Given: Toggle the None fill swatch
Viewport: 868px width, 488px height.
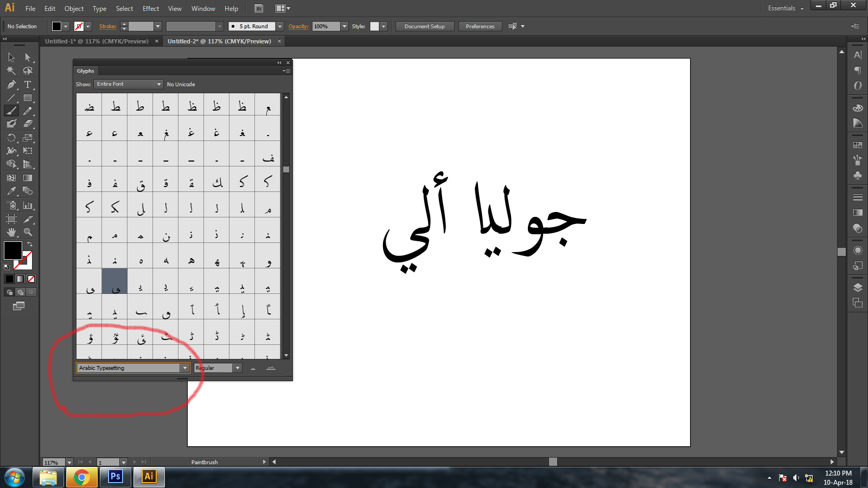Looking at the screenshot, I should [31, 279].
